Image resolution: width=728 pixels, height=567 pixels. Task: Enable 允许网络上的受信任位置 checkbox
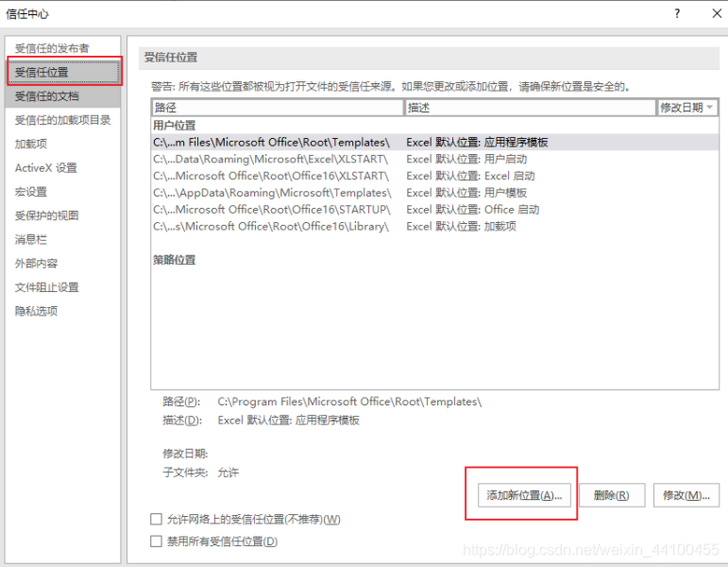[x=156, y=519]
